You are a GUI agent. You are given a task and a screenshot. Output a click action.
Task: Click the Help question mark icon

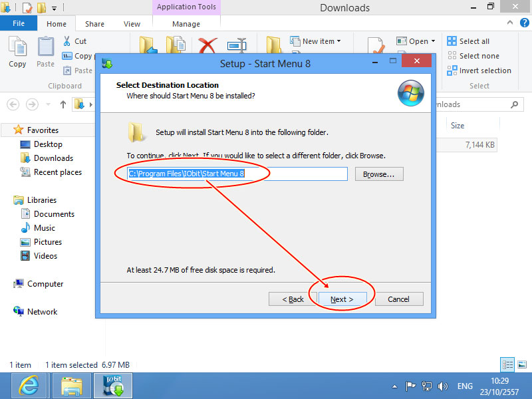524,23
